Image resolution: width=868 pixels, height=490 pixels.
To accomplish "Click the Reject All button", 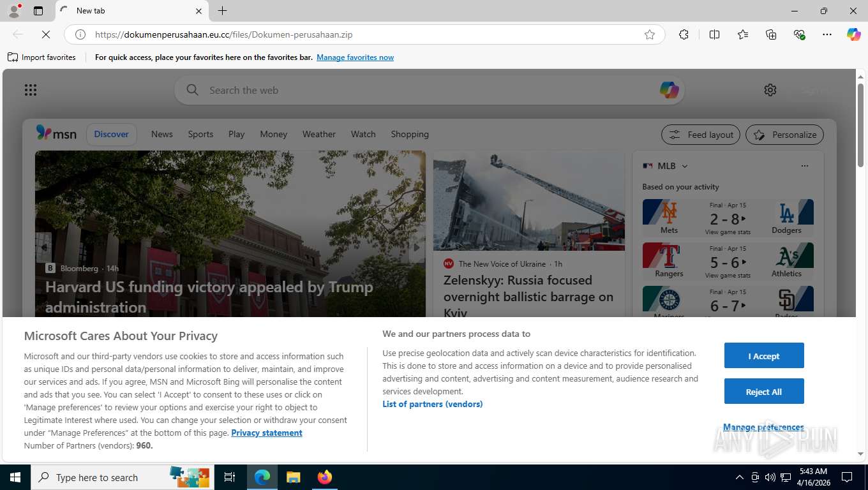I will click(764, 391).
